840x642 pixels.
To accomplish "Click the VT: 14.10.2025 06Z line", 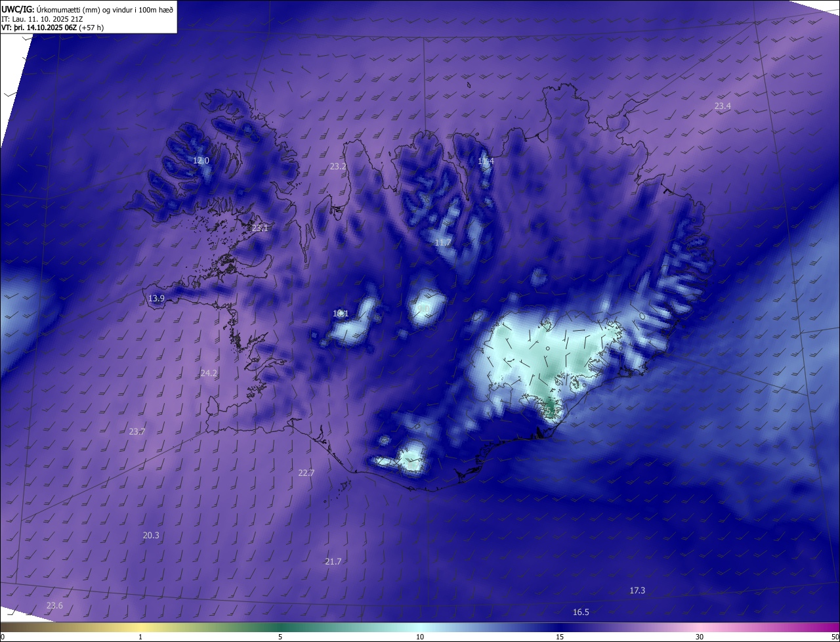I will click(52, 28).
